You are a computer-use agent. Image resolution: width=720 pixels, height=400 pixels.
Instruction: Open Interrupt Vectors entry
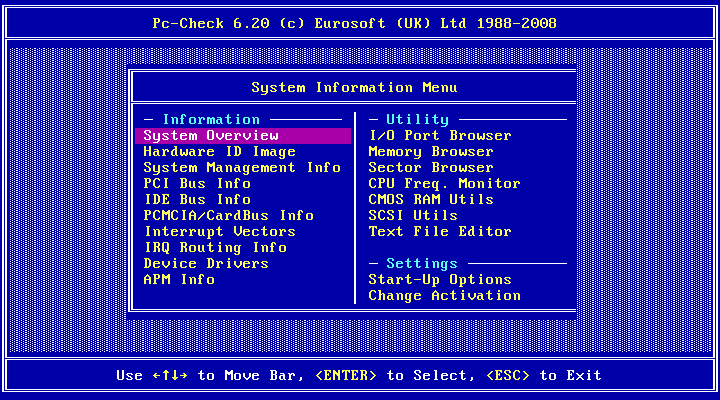click(x=219, y=231)
